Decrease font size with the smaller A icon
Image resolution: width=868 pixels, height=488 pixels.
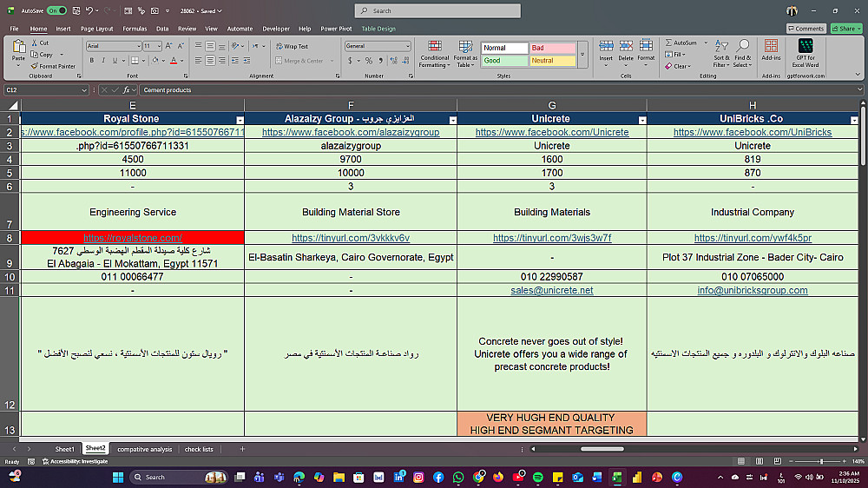tap(181, 46)
